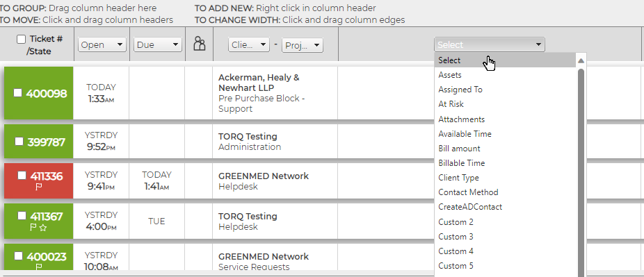Open the Project filter dropdown
The width and height of the screenshot is (644, 277).
tap(303, 45)
